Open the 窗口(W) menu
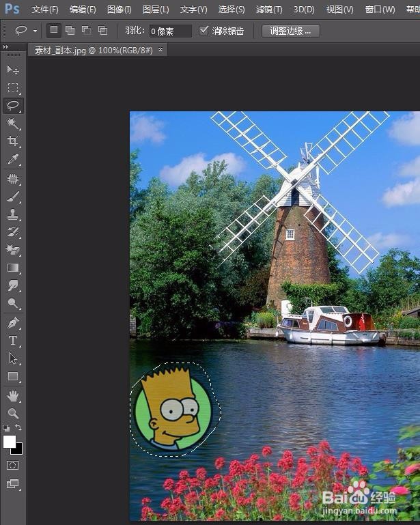420x525 pixels. pos(380,10)
